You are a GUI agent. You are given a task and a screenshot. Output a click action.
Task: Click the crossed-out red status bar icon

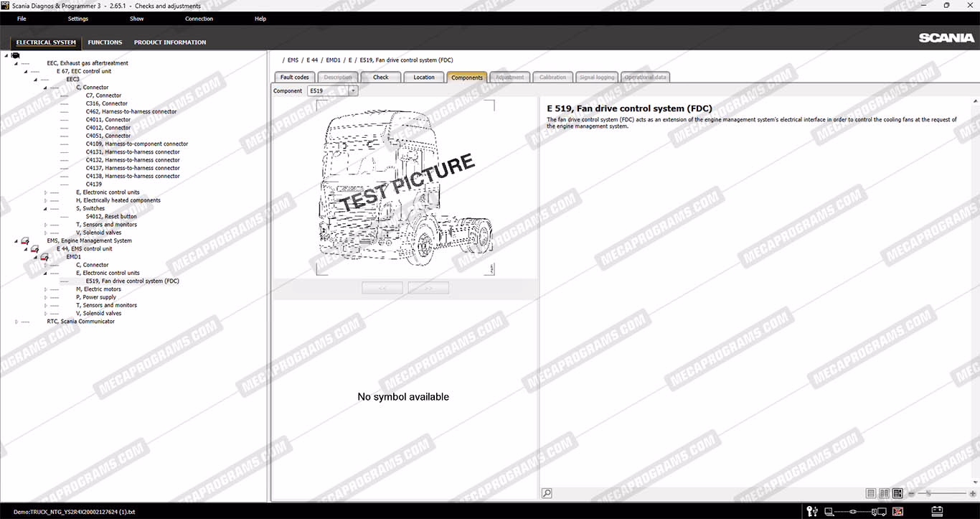(x=897, y=512)
